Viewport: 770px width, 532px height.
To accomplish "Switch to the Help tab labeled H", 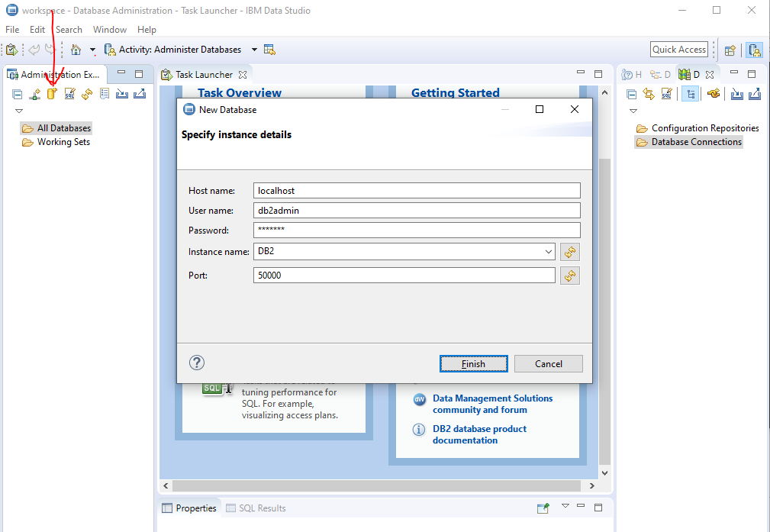I will coord(632,75).
